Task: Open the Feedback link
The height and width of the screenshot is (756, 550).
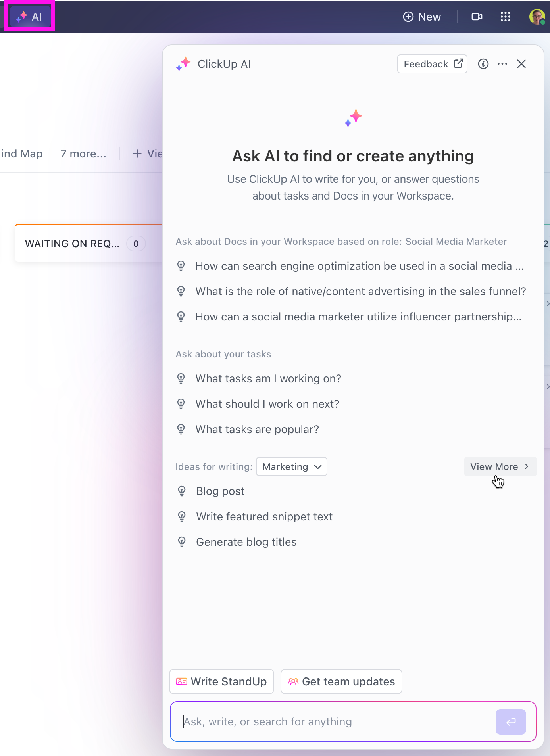Action: (x=432, y=64)
